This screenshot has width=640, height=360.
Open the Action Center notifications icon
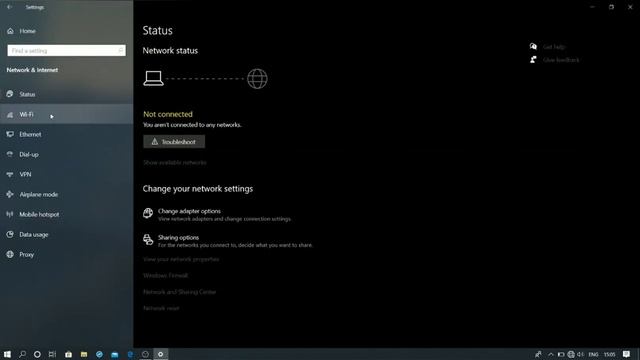(x=626, y=354)
